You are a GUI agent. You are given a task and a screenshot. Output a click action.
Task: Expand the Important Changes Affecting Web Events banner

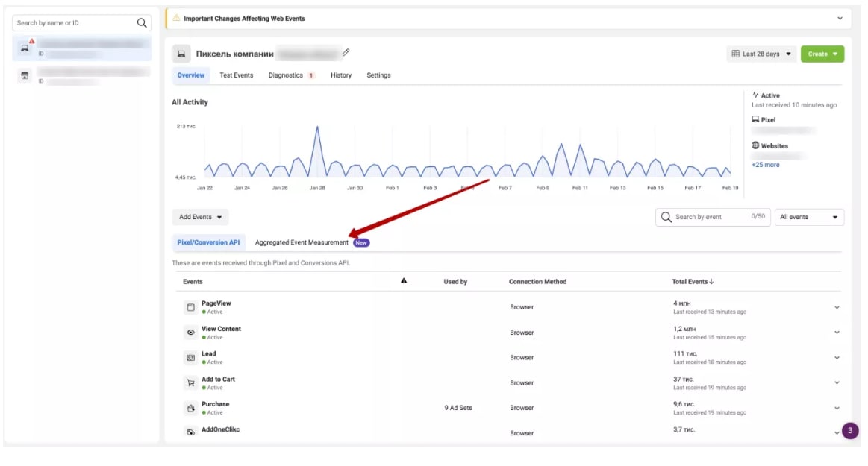click(x=840, y=18)
